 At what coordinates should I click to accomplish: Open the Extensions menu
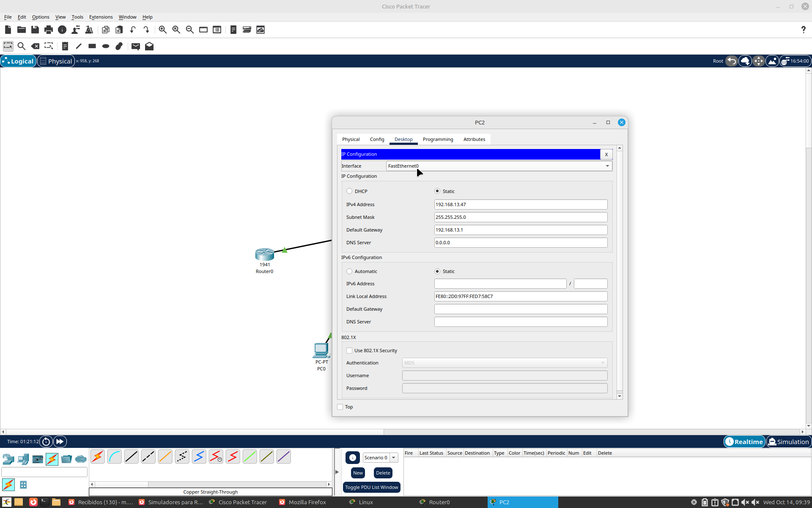pos(101,17)
